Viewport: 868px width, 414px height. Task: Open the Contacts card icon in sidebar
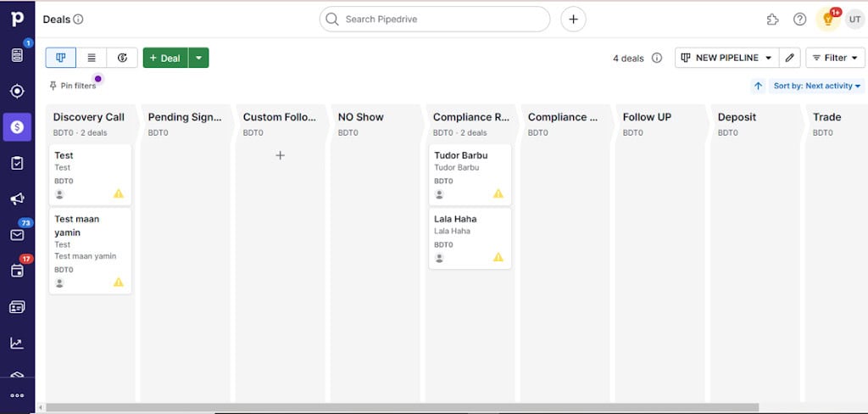point(17,307)
